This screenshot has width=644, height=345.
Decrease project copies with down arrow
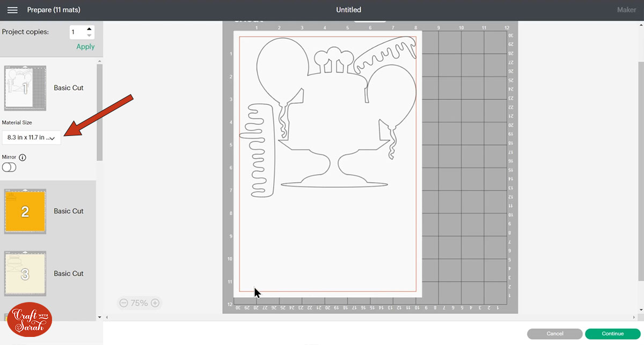click(x=89, y=35)
